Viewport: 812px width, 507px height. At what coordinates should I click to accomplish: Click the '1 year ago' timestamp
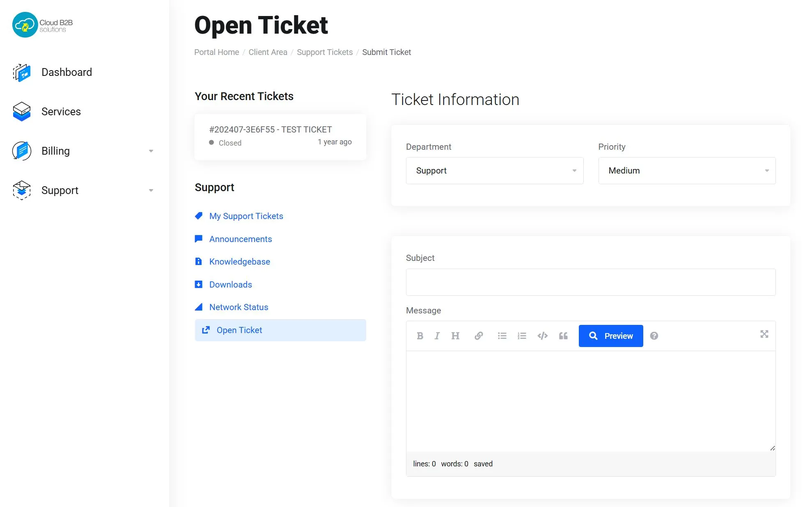[335, 142]
